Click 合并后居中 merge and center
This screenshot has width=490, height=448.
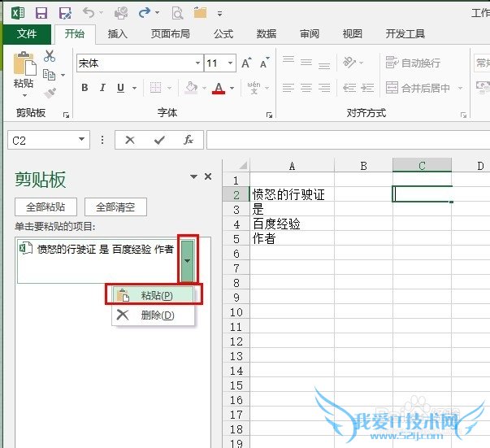pyautogui.click(x=418, y=88)
